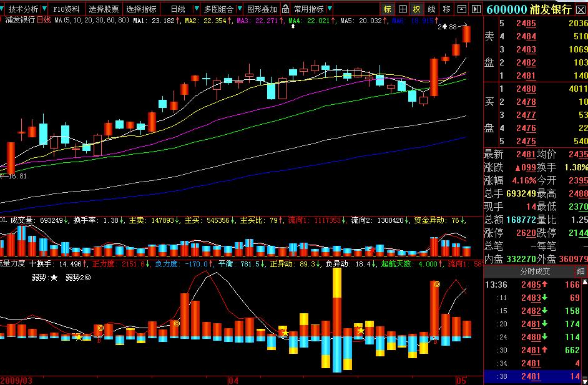Click the 弱势:★ legend label
The height and width of the screenshot is (385, 588).
pos(44,278)
